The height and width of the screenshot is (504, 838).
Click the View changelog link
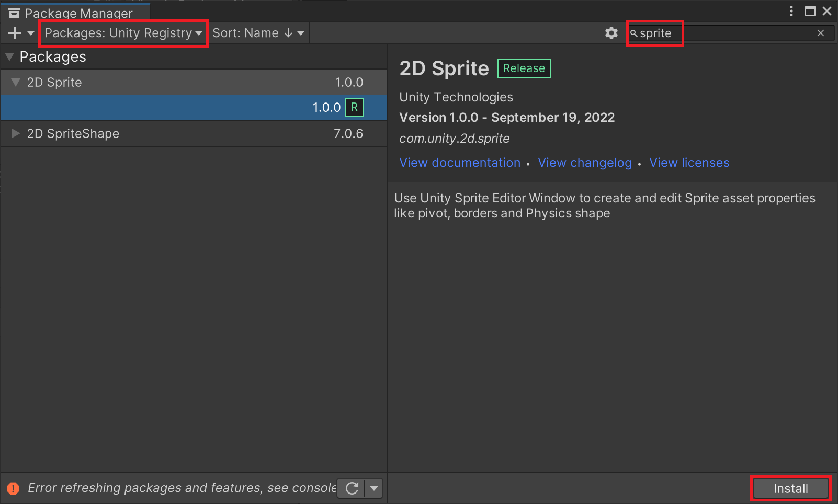pyautogui.click(x=585, y=163)
